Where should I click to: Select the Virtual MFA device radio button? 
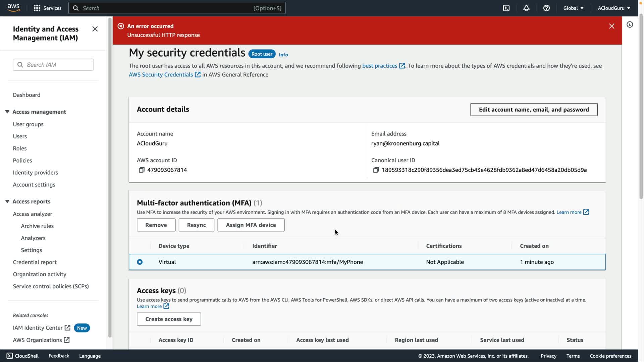(140, 262)
